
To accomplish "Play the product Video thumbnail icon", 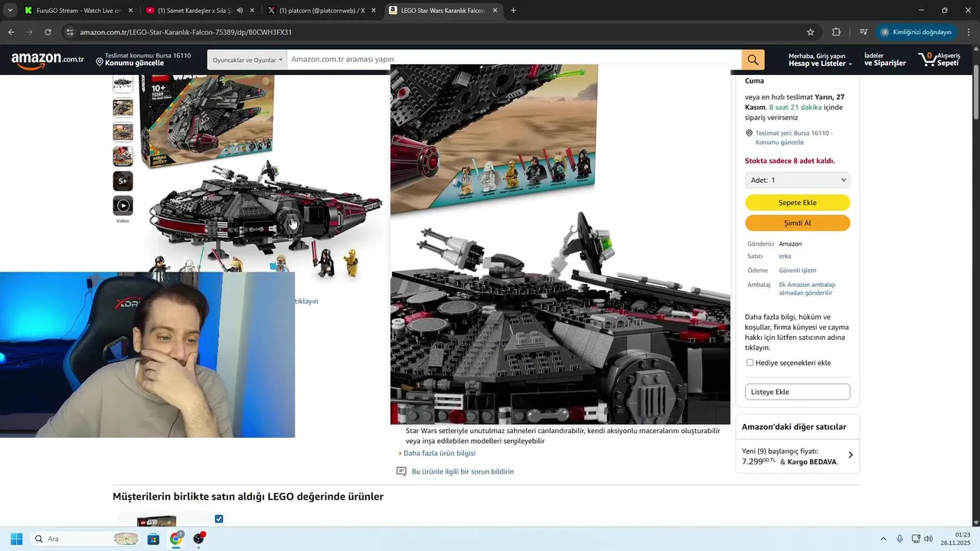I will coord(122,205).
